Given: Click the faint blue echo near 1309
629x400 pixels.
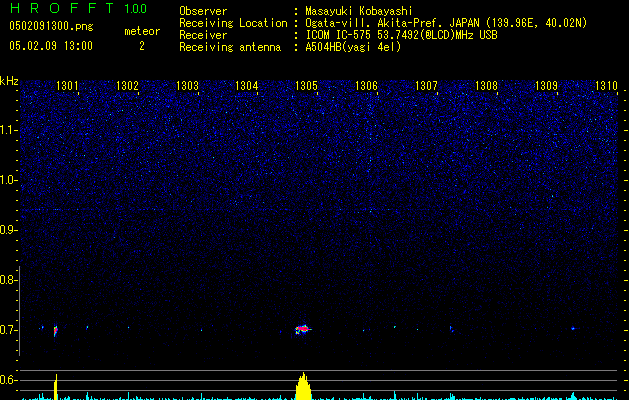Looking at the screenshot, I should pos(573,329).
